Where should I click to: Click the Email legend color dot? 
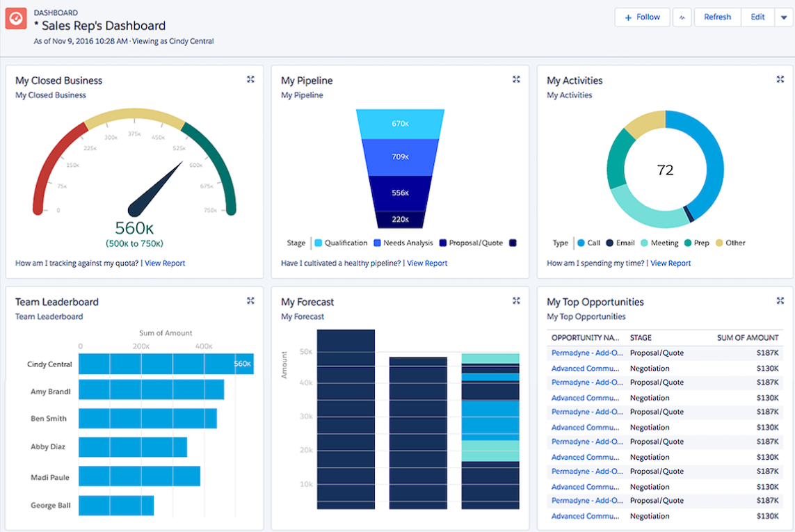[610, 243]
